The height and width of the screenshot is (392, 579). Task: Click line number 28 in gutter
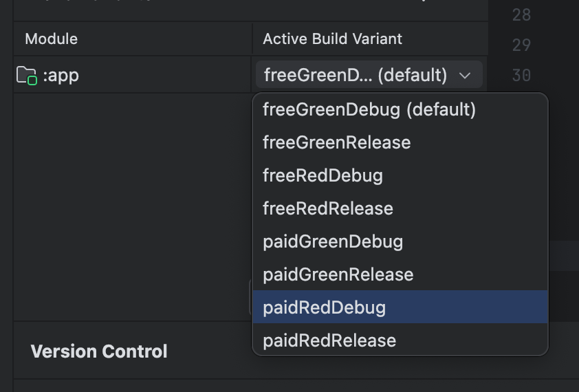pyautogui.click(x=521, y=15)
